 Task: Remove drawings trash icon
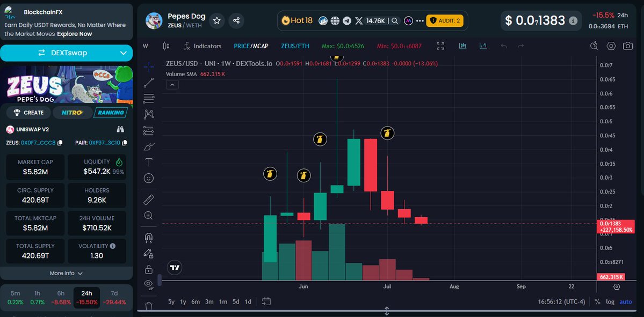pyautogui.click(x=149, y=306)
